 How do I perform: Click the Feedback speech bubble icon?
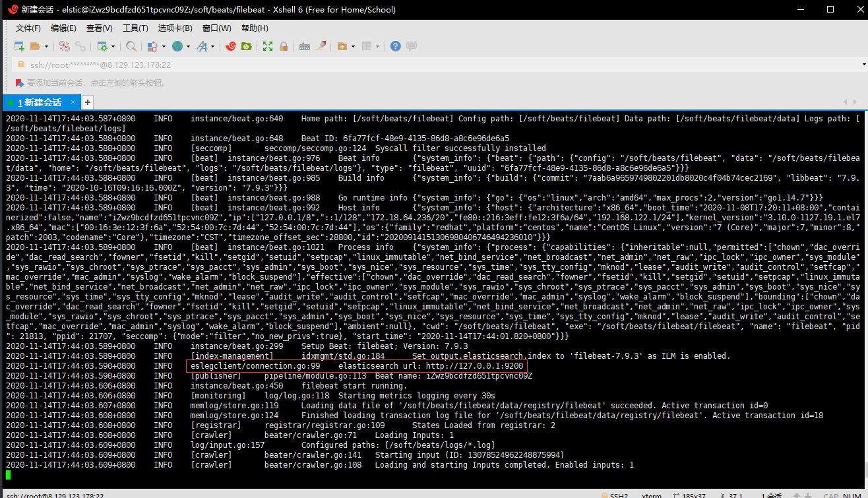pyautogui.click(x=412, y=46)
